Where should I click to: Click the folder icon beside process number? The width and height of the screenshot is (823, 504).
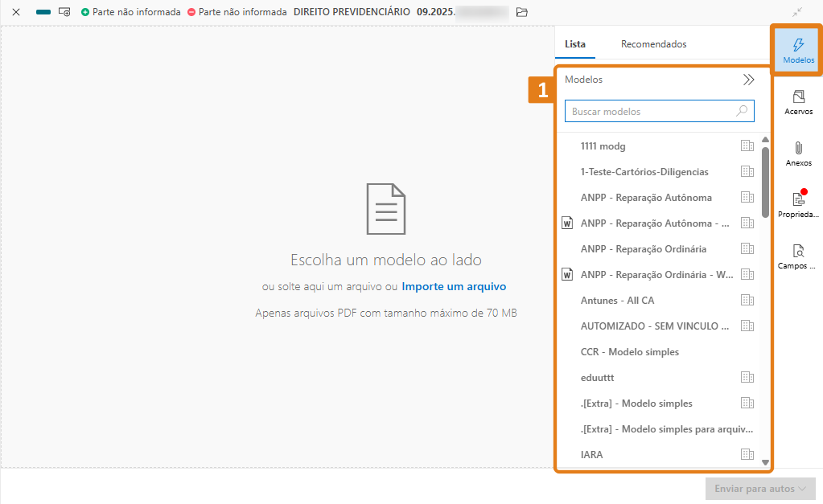pyautogui.click(x=522, y=12)
